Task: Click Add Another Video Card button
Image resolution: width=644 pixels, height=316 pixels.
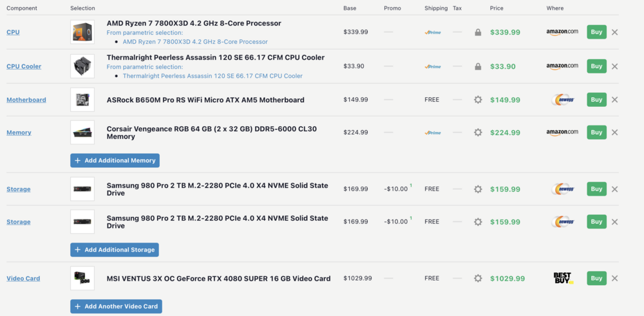Action: click(116, 306)
